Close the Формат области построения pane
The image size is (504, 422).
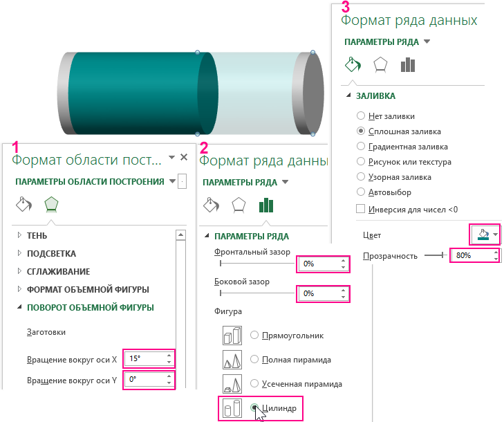(184, 157)
